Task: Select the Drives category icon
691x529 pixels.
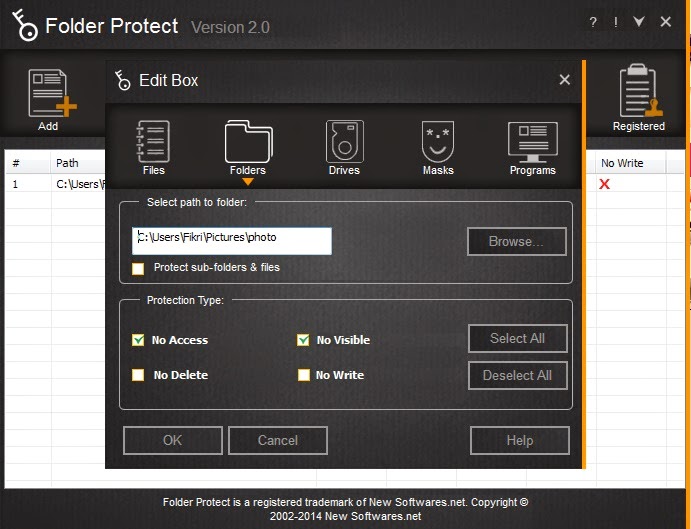Action: 345,142
